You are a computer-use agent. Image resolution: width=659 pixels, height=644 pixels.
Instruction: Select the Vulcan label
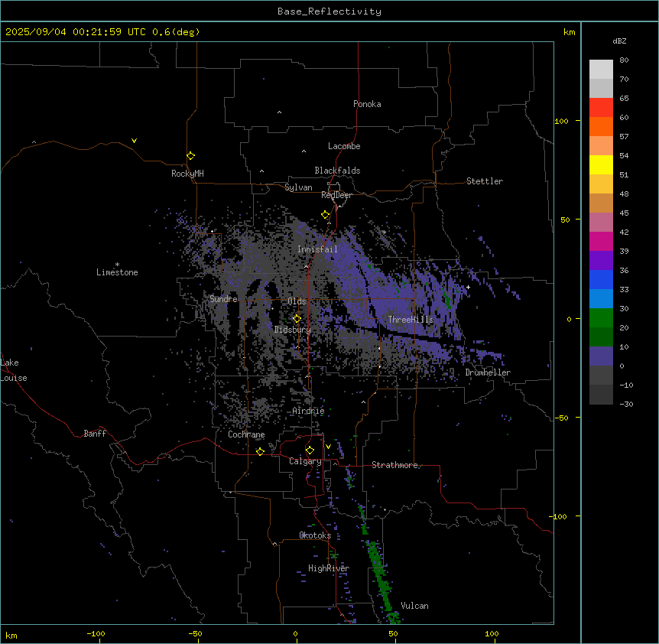coord(415,606)
